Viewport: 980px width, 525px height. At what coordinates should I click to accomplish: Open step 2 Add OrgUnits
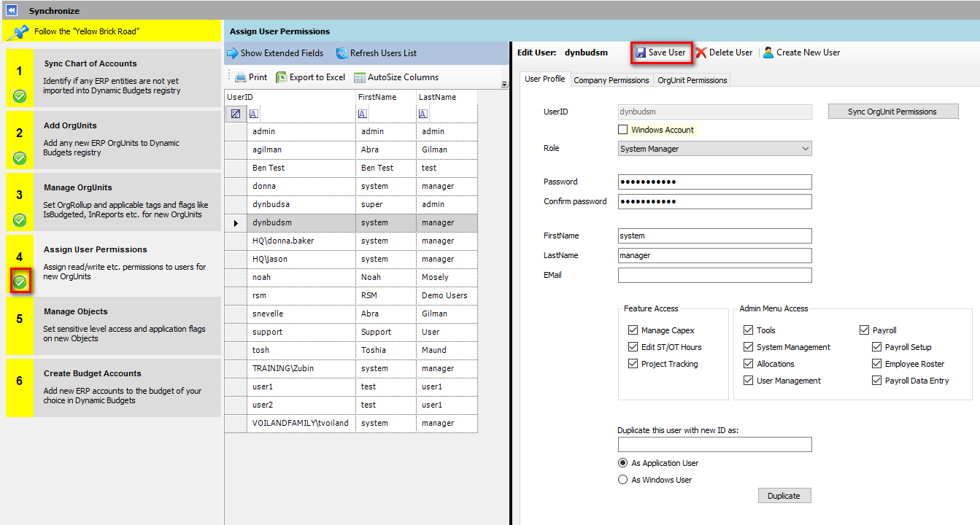[113, 140]
